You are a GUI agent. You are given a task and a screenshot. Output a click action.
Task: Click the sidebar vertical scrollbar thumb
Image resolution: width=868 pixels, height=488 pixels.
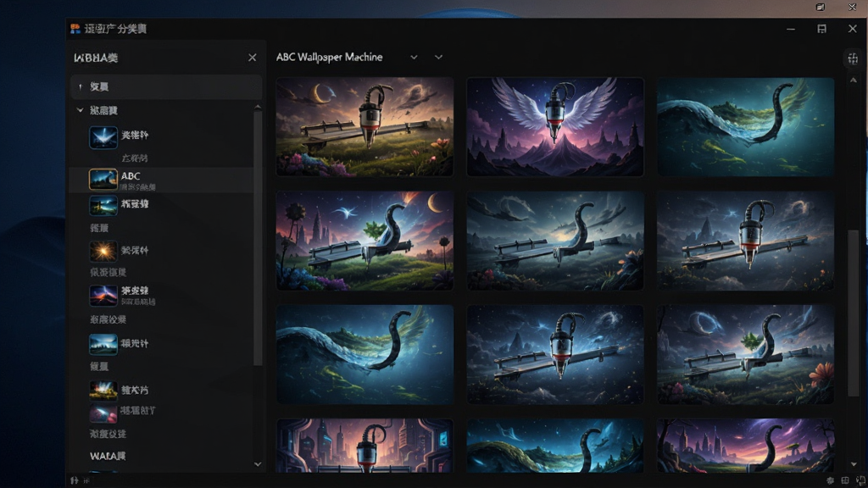[258, 238]
